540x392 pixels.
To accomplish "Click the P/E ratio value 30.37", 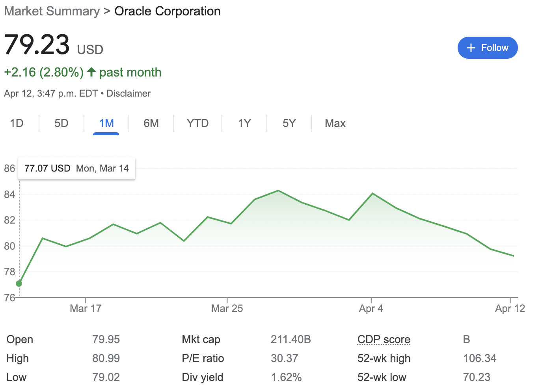I will point(285,358).
